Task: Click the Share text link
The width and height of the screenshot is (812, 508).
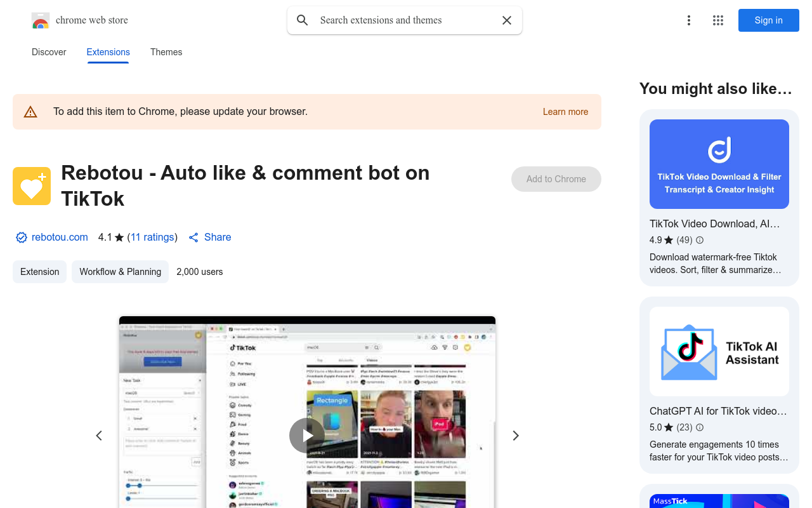Action: point(218,237)
